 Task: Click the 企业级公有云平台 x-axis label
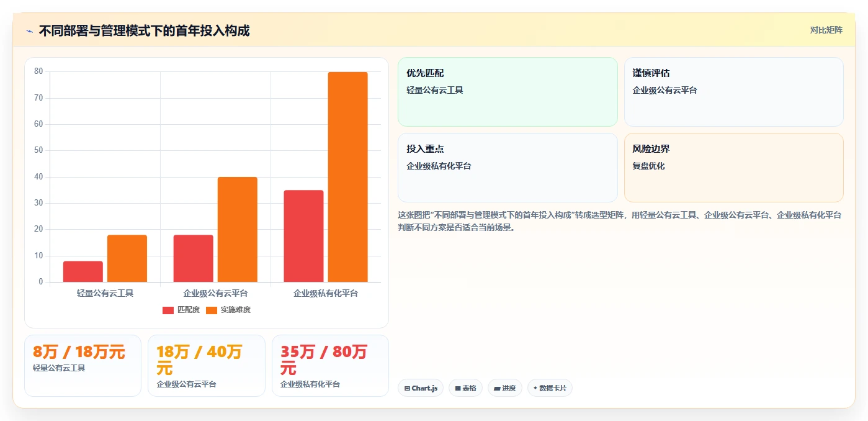[x=215, y=293]
